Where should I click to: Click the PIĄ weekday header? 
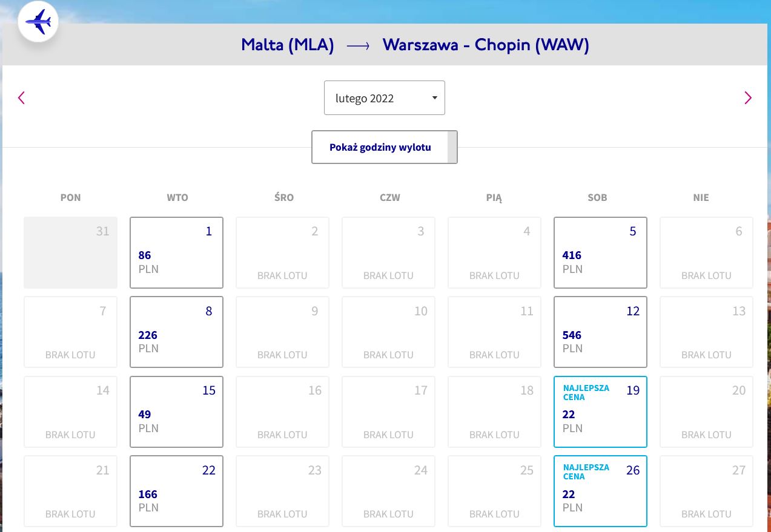pyautogui.click(x=494, y=197)
